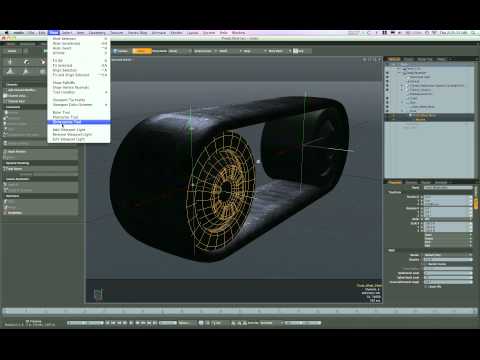Click the rightmost viewport control icon above 3D view
The image size is (480, 360).
[x=379, y=60]
